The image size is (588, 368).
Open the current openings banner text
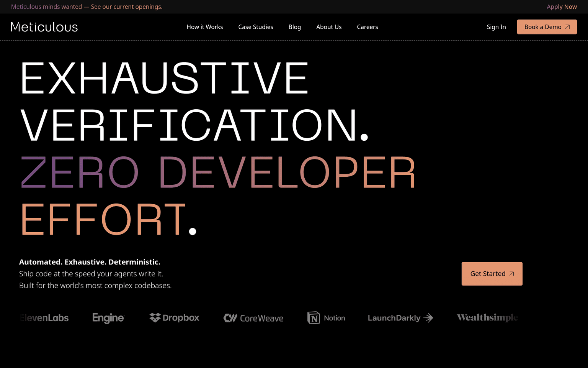87,7
